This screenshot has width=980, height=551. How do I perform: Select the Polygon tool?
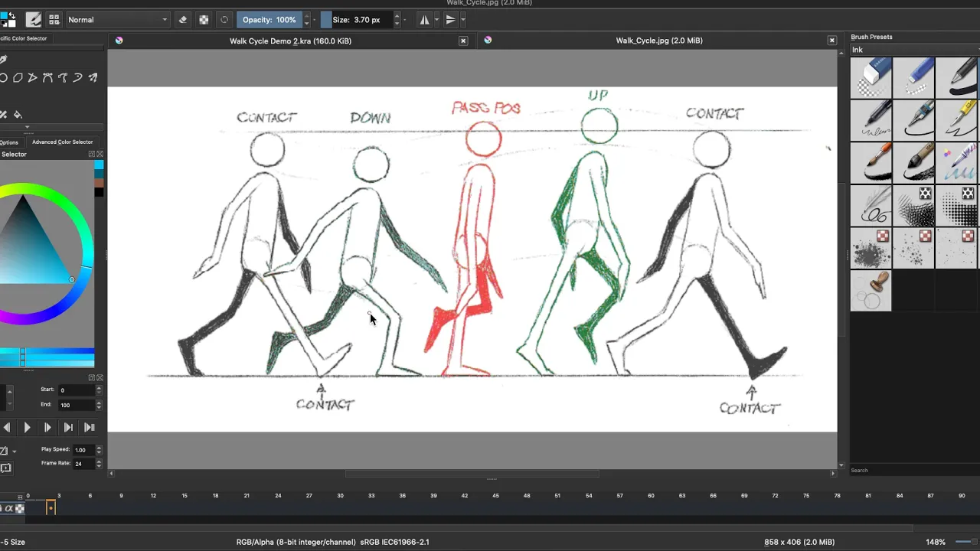pyautogui.click(x=18, y=77)
